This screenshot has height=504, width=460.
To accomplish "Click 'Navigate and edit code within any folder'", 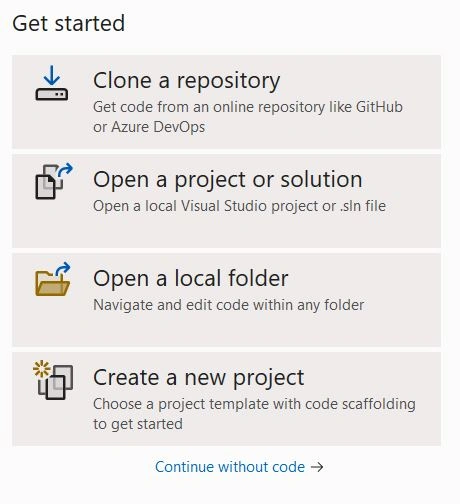I will point(229,305).
